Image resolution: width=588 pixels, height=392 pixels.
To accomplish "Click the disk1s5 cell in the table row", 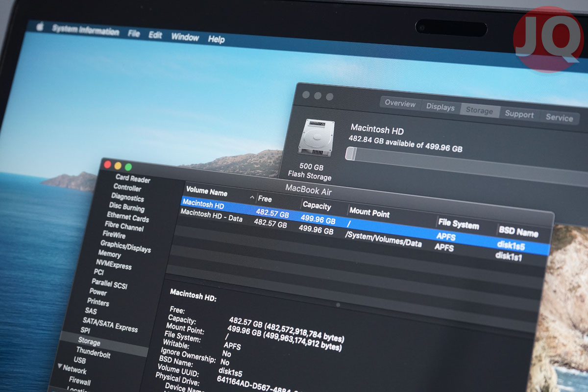I will (x=511, y=246).
